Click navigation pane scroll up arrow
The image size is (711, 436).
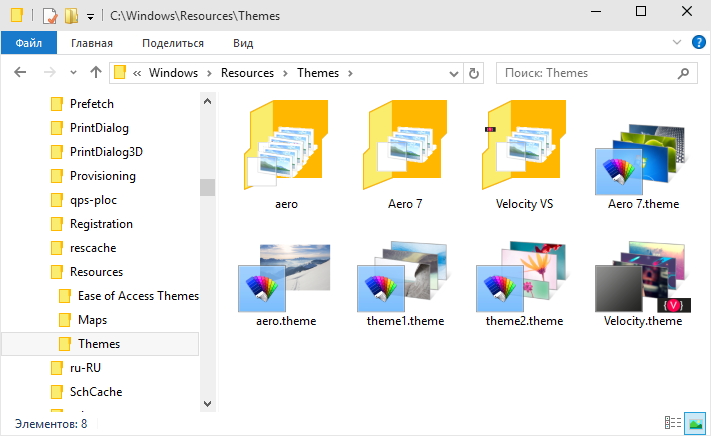(207, 101)
